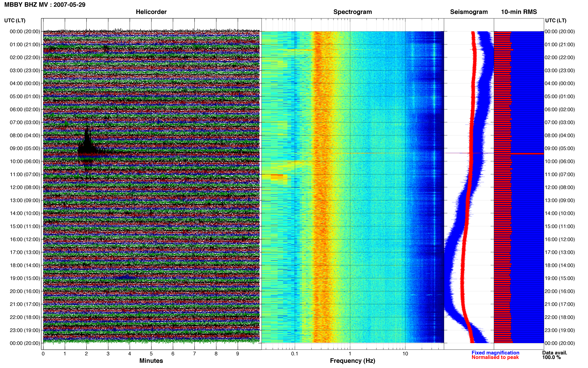Click 23:00 (19:00) label beside the RMS panel
The image size is (588, 368).
(560, 330)
